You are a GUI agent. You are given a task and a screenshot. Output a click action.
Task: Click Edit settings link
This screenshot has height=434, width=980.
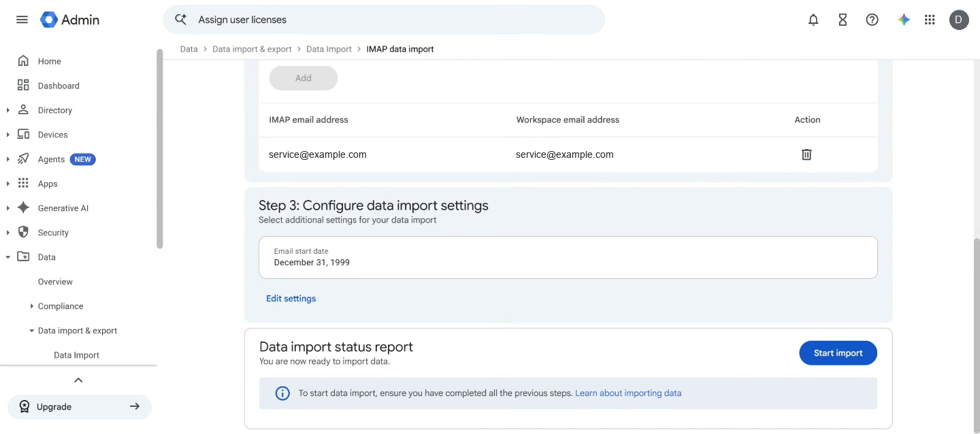pyautogui.click(x=291, y=299)
